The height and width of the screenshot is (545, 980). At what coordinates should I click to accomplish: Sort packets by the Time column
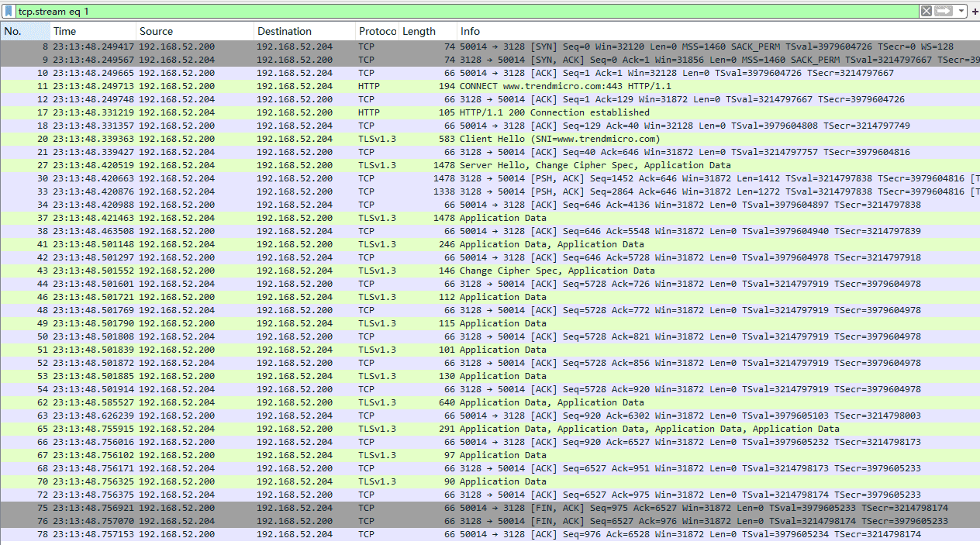pyautogui.click(x=91, y=32)
